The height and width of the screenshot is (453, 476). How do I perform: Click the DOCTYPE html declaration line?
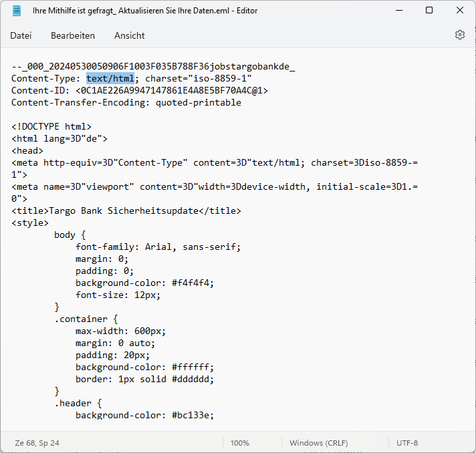(51, 126)
